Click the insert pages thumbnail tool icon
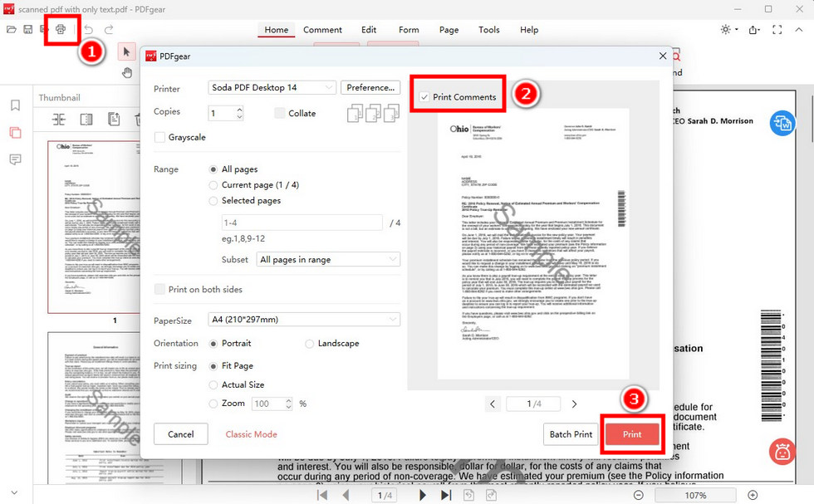 [59, 120]
